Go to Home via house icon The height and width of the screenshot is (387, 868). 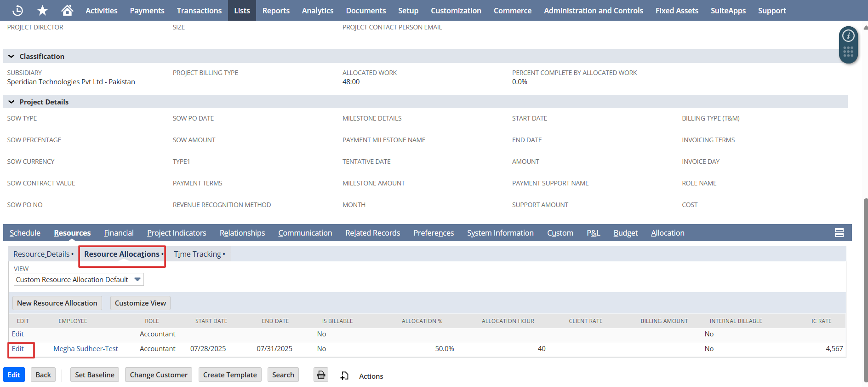67,10
